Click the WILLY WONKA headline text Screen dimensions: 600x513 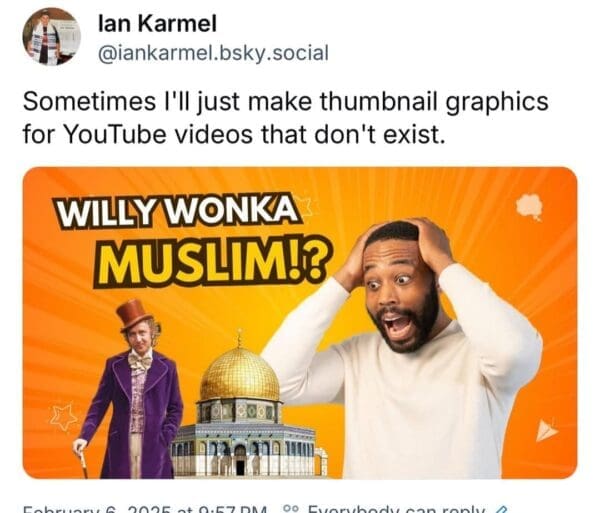pos(178,210)
